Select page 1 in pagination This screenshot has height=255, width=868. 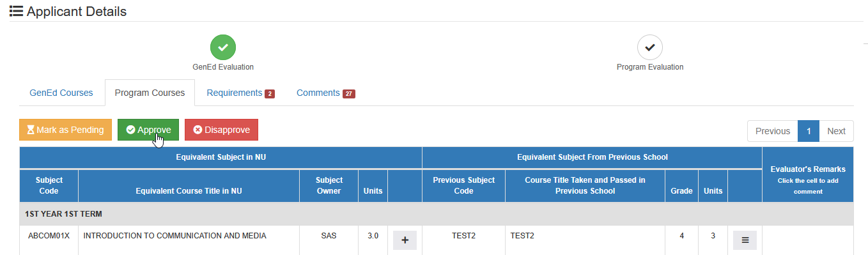tap(809, 131)
